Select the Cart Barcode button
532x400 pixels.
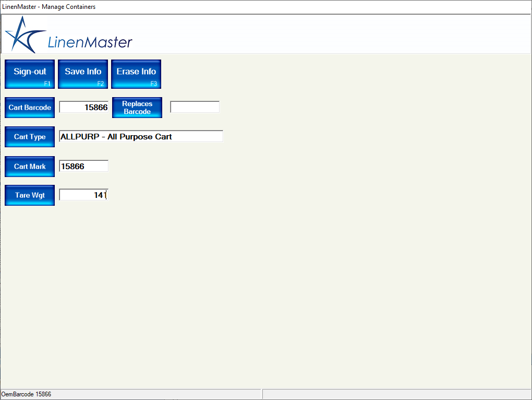30,108
